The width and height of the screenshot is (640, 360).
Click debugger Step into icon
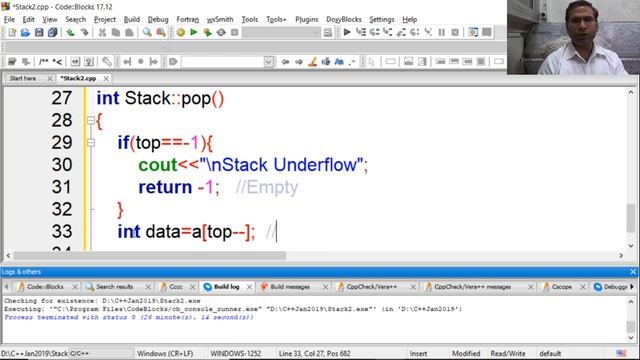pos(387,32)
